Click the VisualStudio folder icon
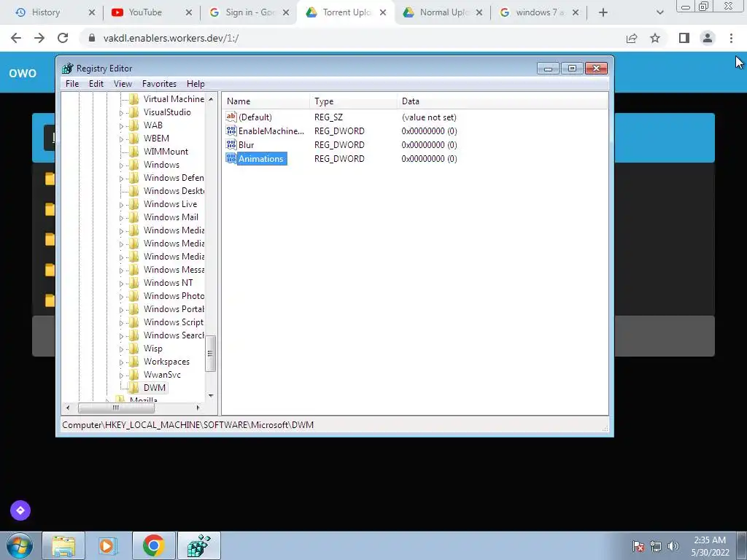 [x=134, y=112]
